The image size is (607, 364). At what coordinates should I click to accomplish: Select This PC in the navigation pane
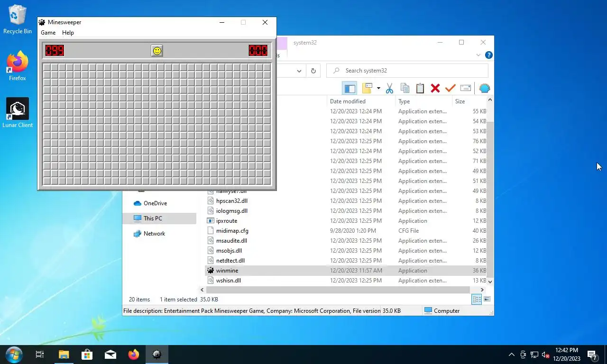(x=159, y=218)
